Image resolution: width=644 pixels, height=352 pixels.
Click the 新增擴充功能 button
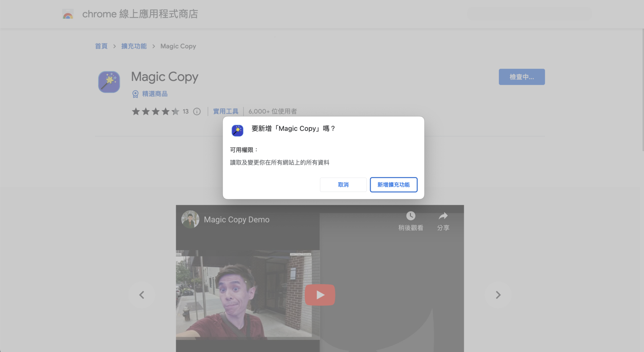393,184
